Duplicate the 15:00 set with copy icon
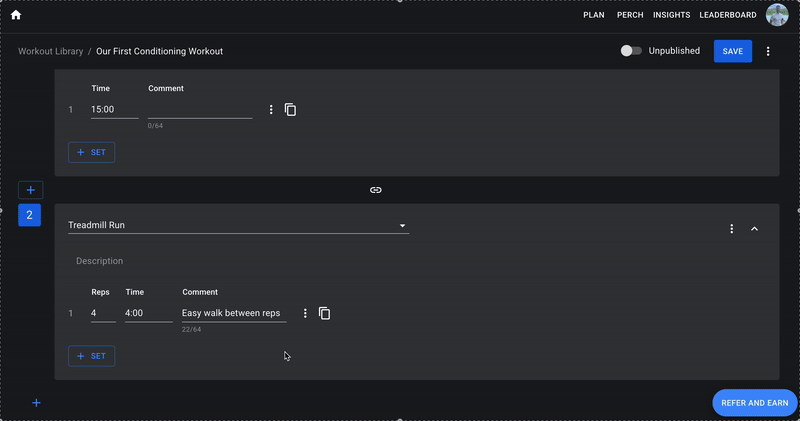This screenshot has width=800, height=421. tap(290, 109)
